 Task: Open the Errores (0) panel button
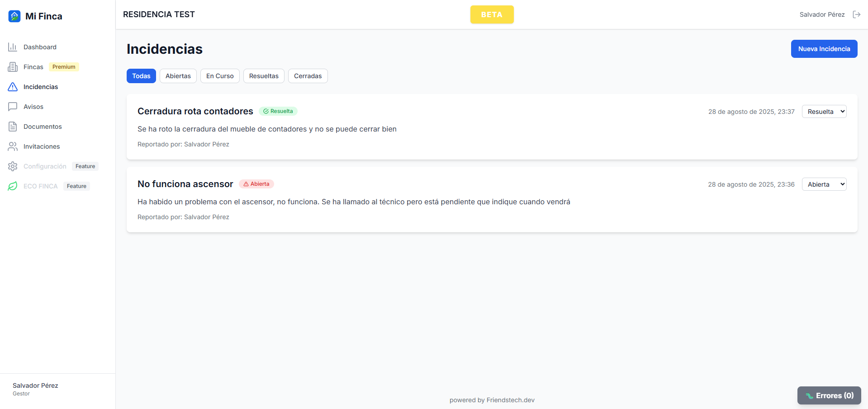click(x=829, y=395)
